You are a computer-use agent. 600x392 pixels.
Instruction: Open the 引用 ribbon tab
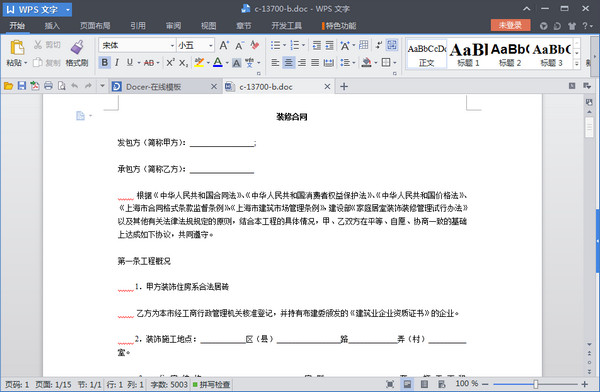138,26
